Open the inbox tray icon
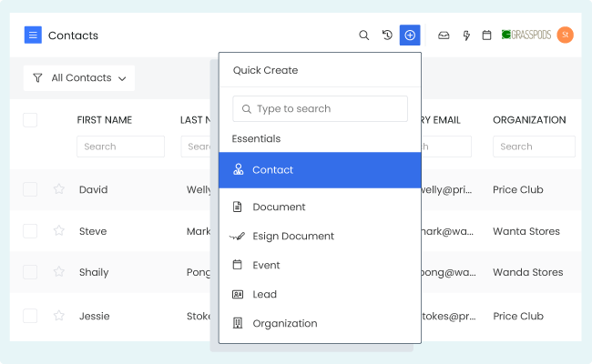Viewport: 592px width, 364px height. click(444, 35)
